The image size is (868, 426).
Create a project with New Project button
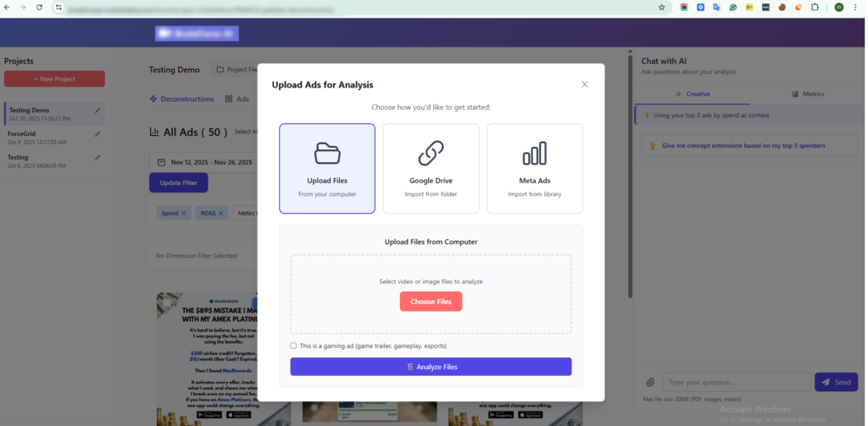(x=54, y=79)
